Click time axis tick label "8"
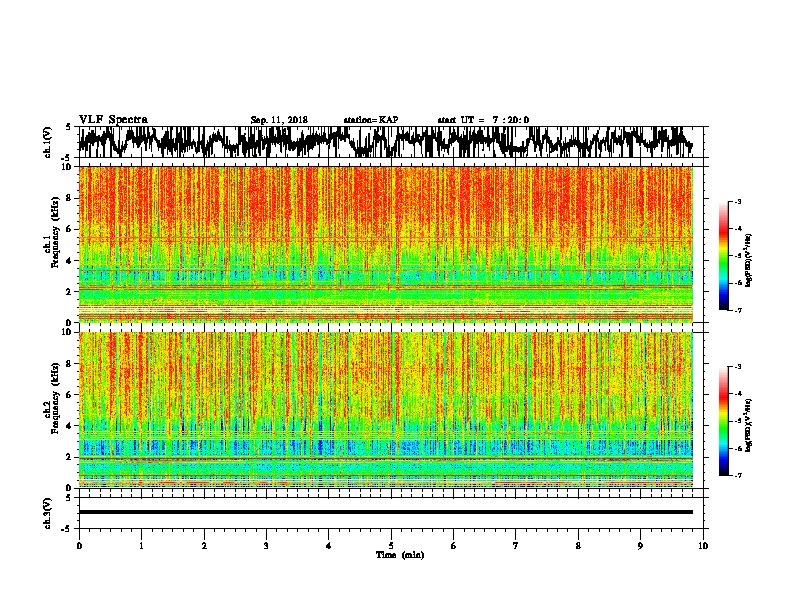Image resolution: width=792 pixels, height=612 pixels. (578, 546)
